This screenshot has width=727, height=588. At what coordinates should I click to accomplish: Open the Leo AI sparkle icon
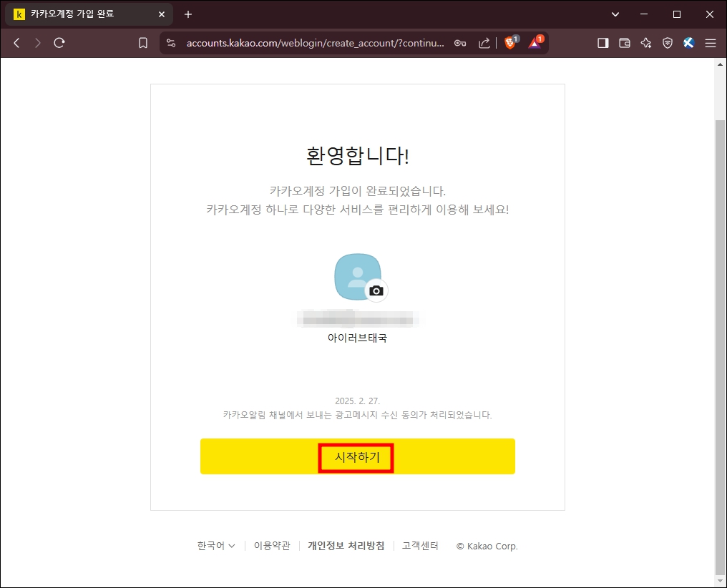(x=646, y=43)
